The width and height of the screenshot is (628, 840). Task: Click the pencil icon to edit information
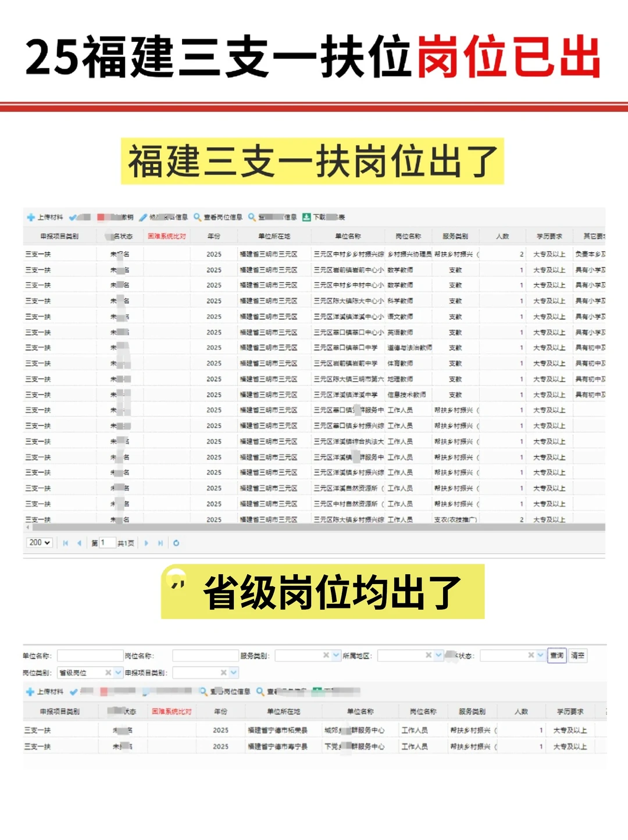pos(144,216)
